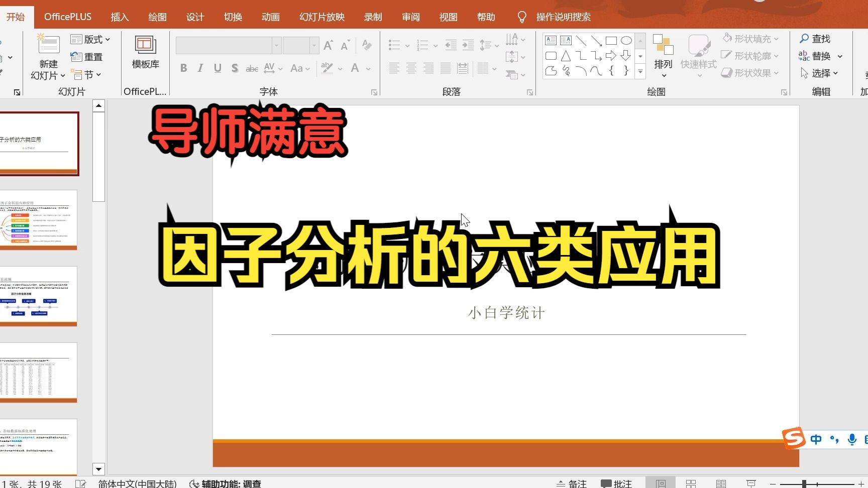
Task: Select the oval shape in gallery
Action: [626, 40]
